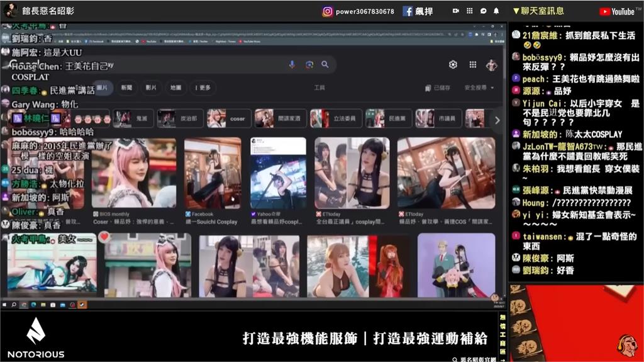Open the Google apps grid
644x362 pixels.
[x=472, y=65]
